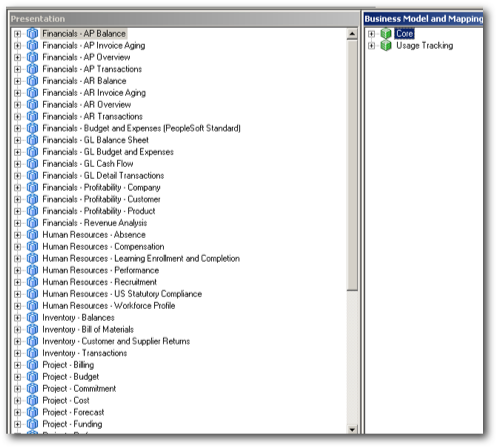Viewport: 497px width, 448px height.
Task: Expand the Core business model node
Action: point(371,34)
